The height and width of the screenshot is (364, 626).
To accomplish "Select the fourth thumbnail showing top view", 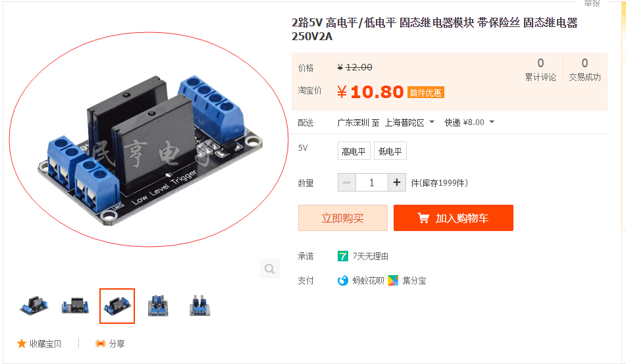I will (x=158, y=305).
